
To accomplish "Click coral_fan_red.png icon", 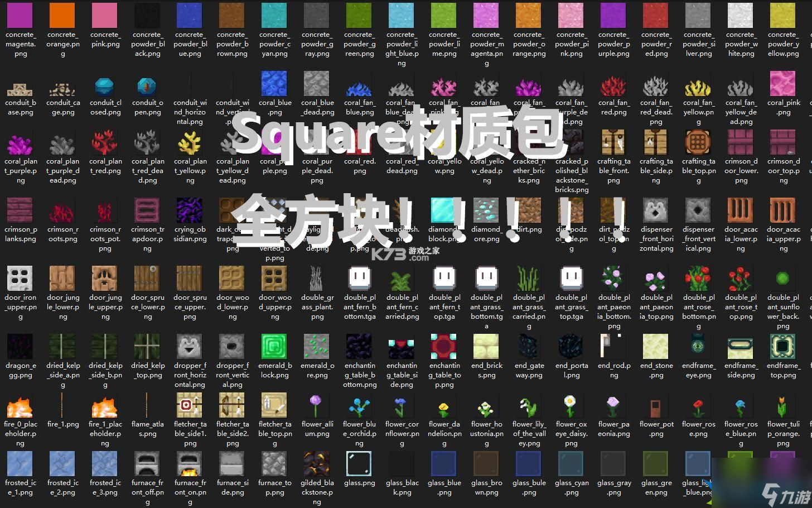I will coord(613,87).
